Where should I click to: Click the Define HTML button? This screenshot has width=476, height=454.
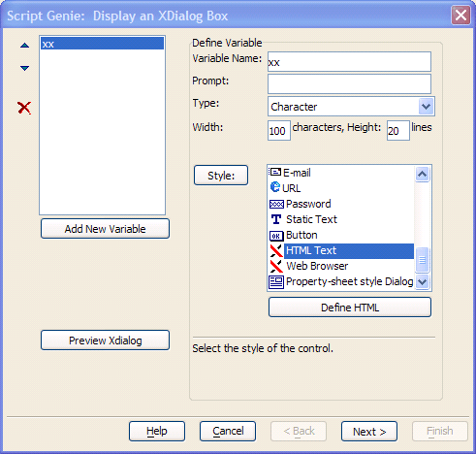click(350, 308)
